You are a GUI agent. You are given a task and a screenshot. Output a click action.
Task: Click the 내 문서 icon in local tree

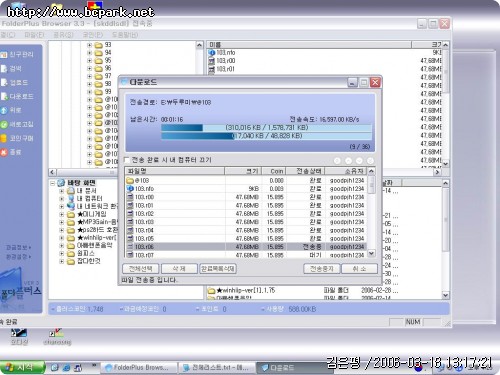(x=71, y=191)
